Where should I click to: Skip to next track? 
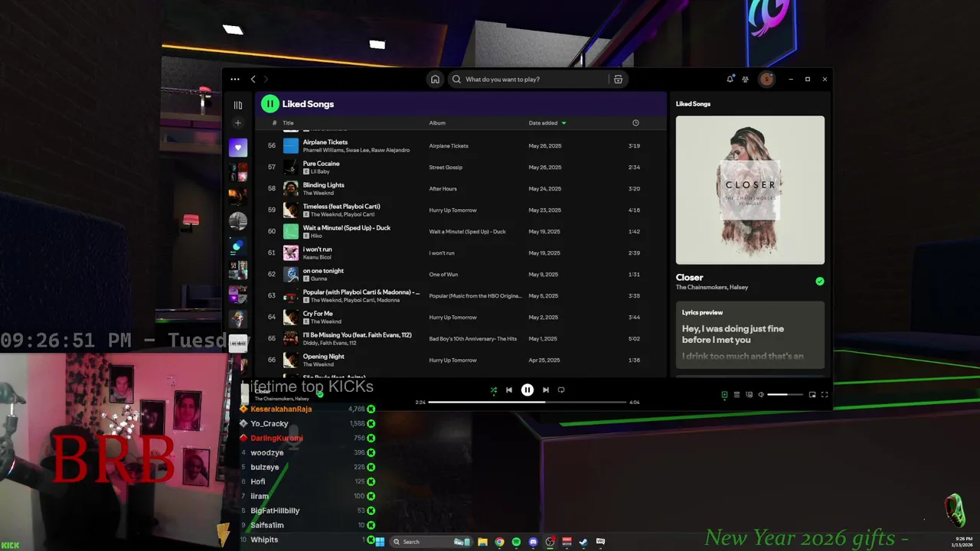545,390
